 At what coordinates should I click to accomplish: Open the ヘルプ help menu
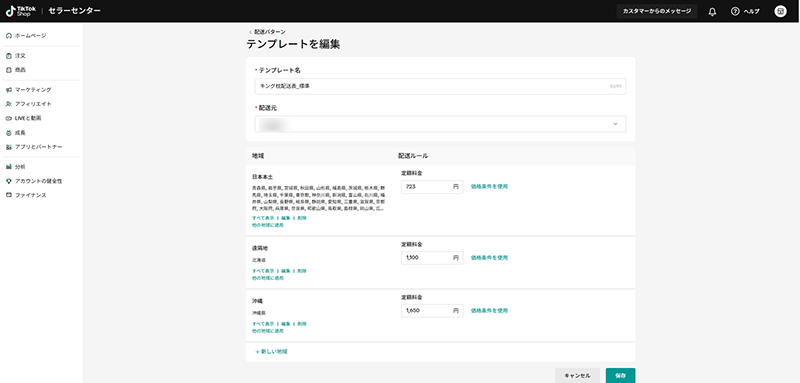[745, 11]
